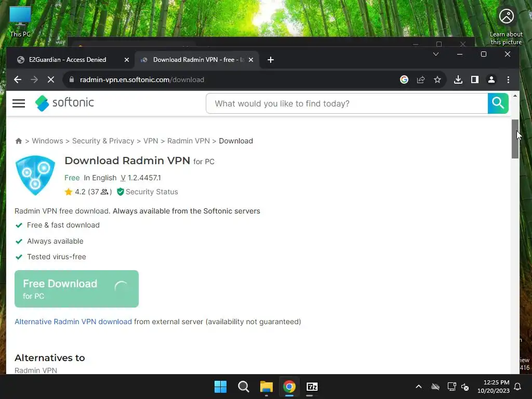This screenshot has height=399, width=532.
Task: Go back to previous page
Action: coord(18,79)
